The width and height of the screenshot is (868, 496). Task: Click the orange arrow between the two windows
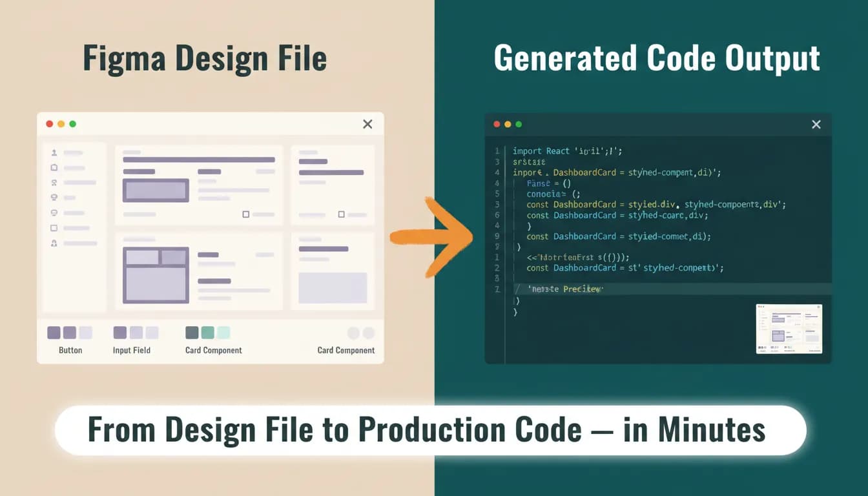click(433, 236)
